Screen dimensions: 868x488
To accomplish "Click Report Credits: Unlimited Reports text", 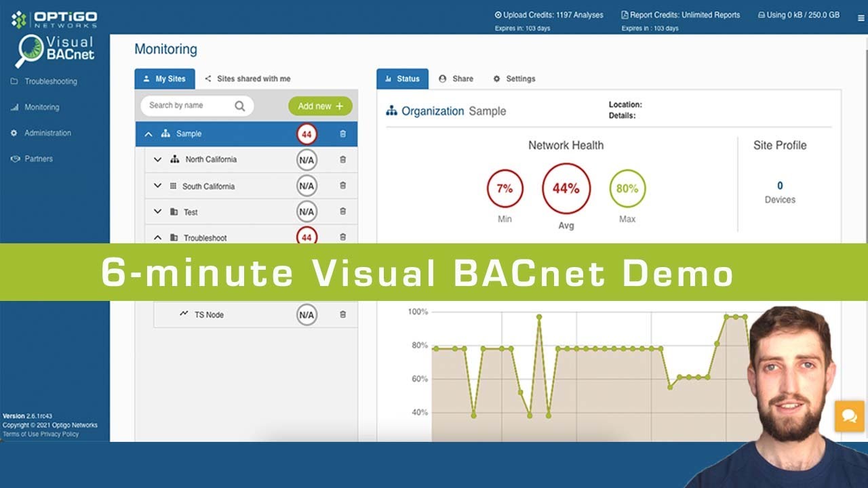I will 681,15.
